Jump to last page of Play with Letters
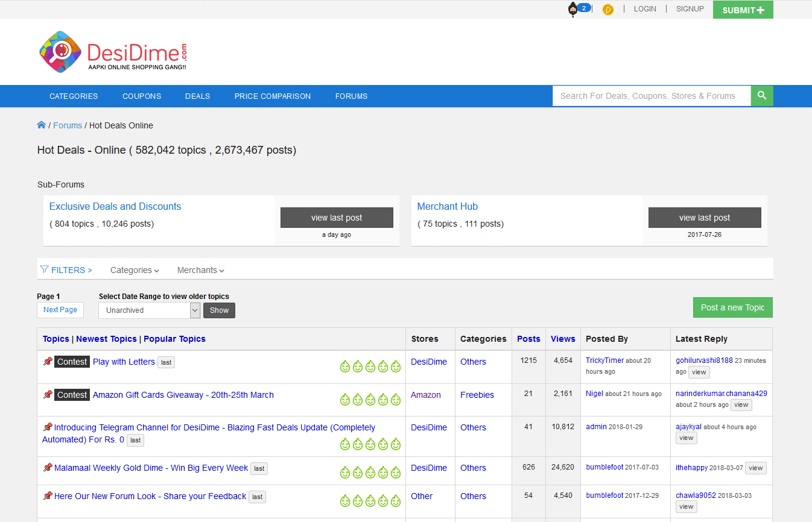Viewport: 812px width, 522px height. [x=166, y=362]
